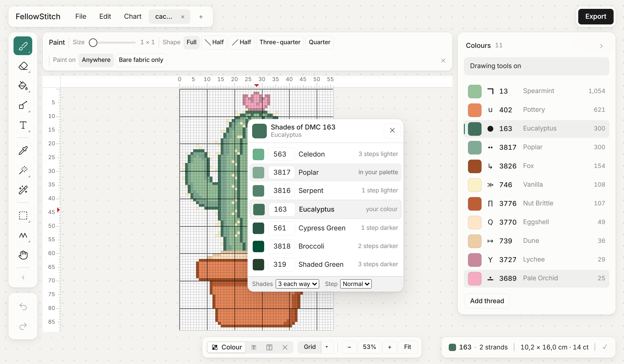Zoom in with the plus button

(x=389, y=347)
